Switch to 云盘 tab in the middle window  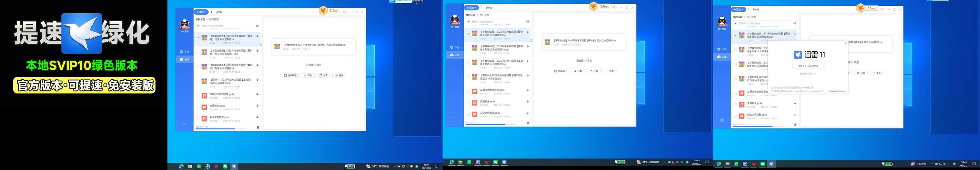455,55
